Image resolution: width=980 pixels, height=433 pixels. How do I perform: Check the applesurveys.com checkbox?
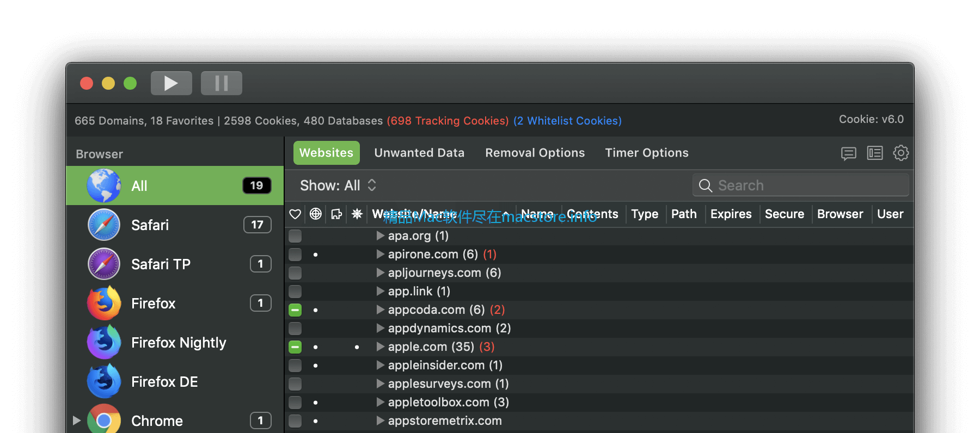295,384
